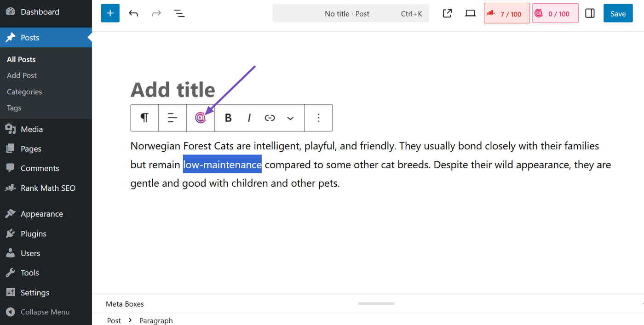The image size is (644, 325).
Task: Open Categories submenu link
Action: [x=24, y=92]
